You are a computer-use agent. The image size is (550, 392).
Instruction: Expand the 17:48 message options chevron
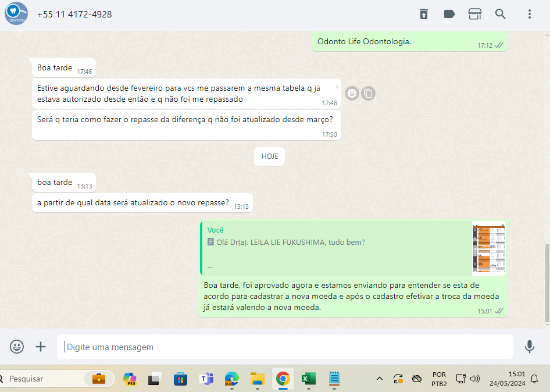coord(337,87)
